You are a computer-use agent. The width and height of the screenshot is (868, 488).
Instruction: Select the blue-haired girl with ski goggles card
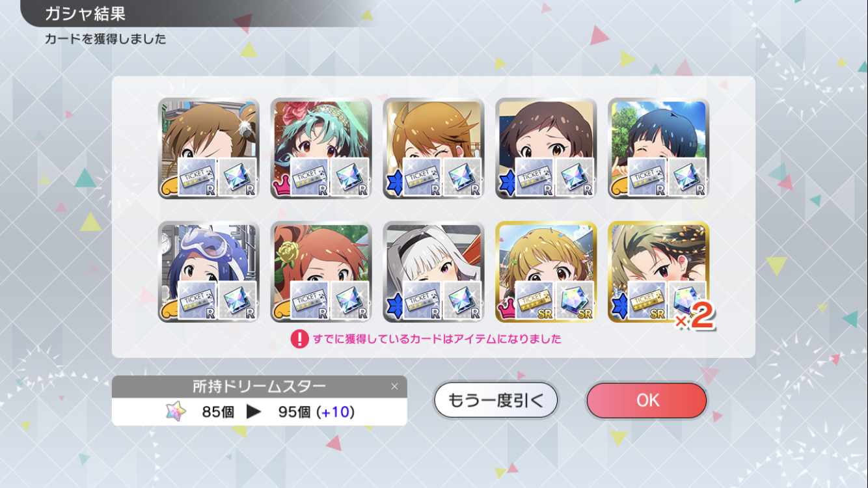[208, 272]
